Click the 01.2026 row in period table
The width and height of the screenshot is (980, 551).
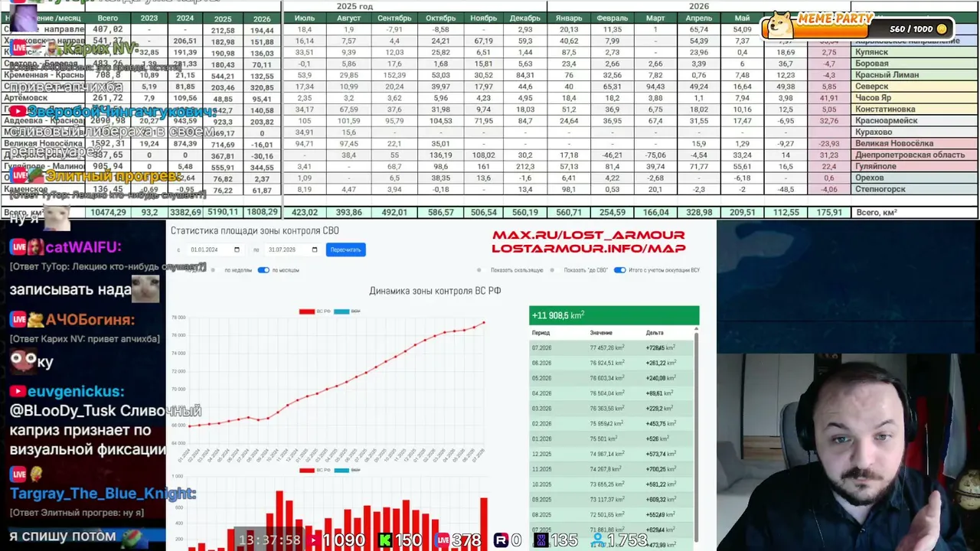pos(611,439)
